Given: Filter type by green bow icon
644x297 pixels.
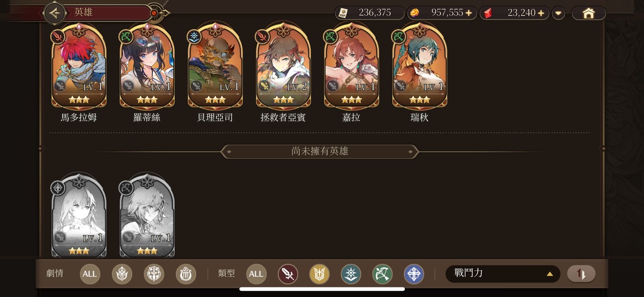Looking at the screenshot, I should 382,274.
